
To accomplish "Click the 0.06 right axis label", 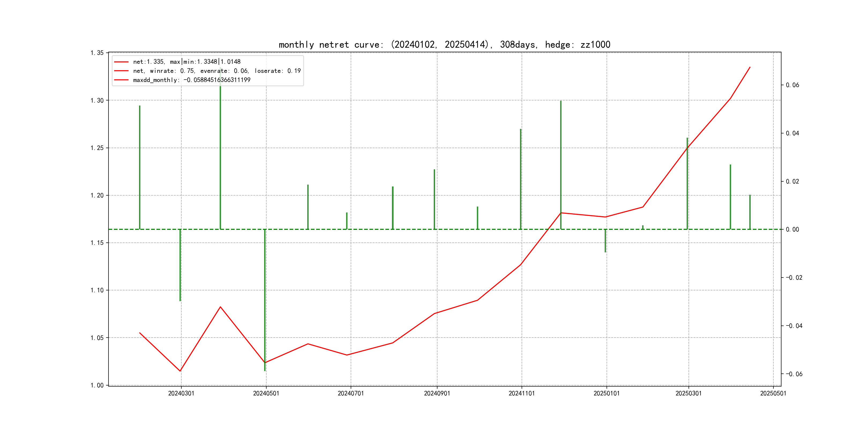I will 792,85.
